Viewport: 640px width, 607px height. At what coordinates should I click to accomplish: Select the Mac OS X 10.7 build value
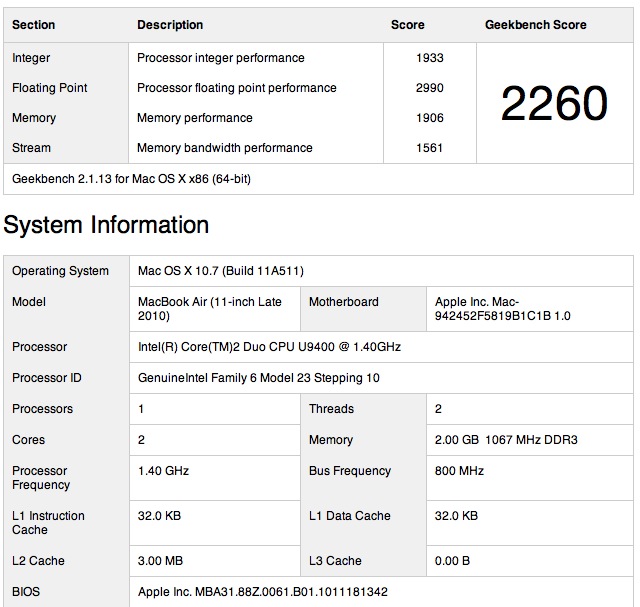(x=221, y=271)
